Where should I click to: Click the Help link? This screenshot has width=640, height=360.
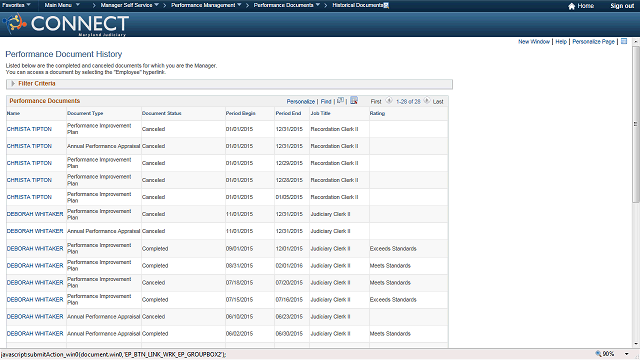point(561,42)
